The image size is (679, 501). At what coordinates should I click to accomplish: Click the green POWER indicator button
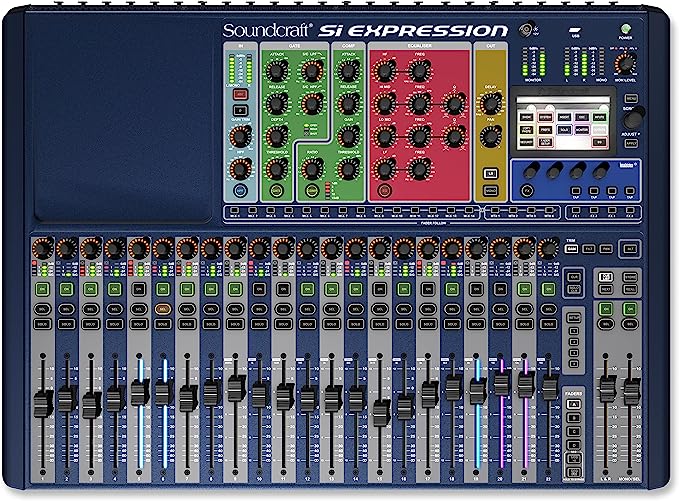627,31
